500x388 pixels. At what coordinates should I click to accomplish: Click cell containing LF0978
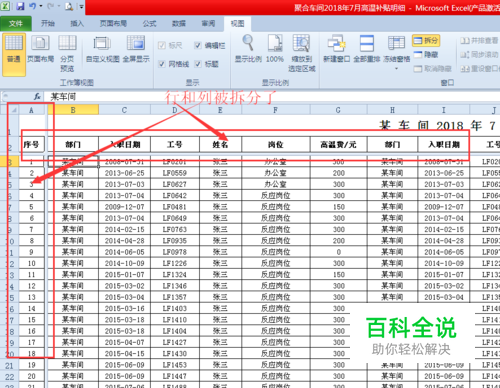(175, 252)
